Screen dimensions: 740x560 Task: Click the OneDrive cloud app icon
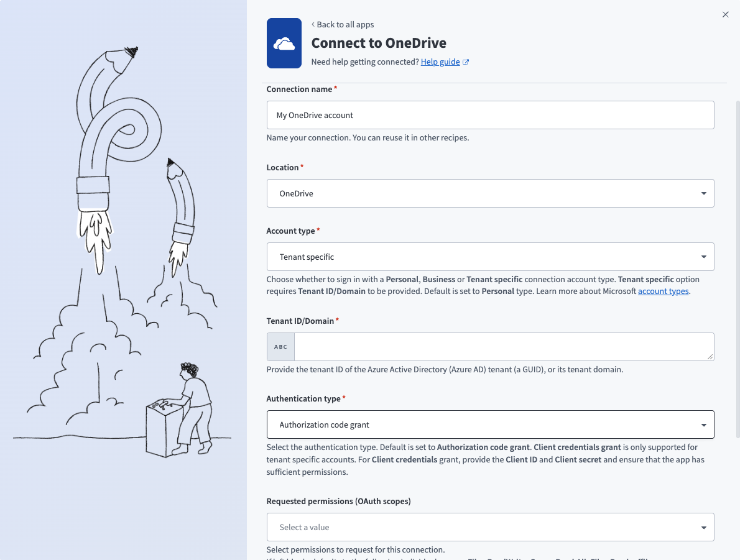(x=284, y=44)
